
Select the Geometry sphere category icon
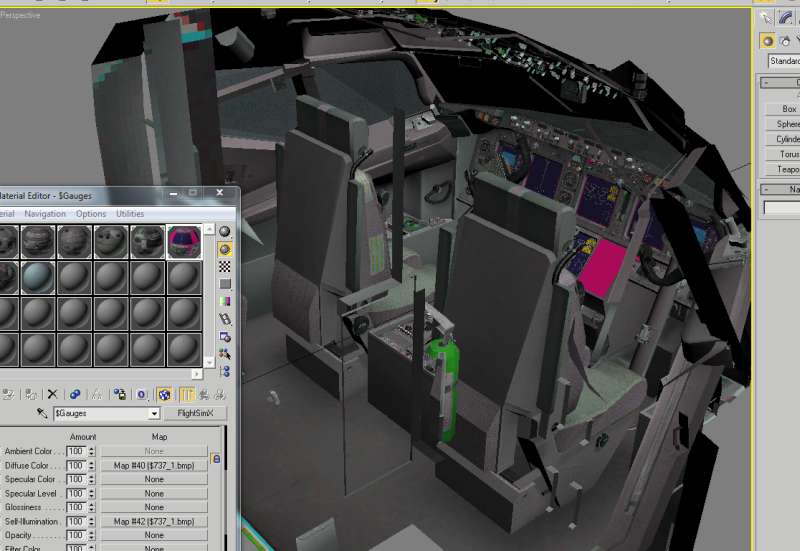point(767,41)
